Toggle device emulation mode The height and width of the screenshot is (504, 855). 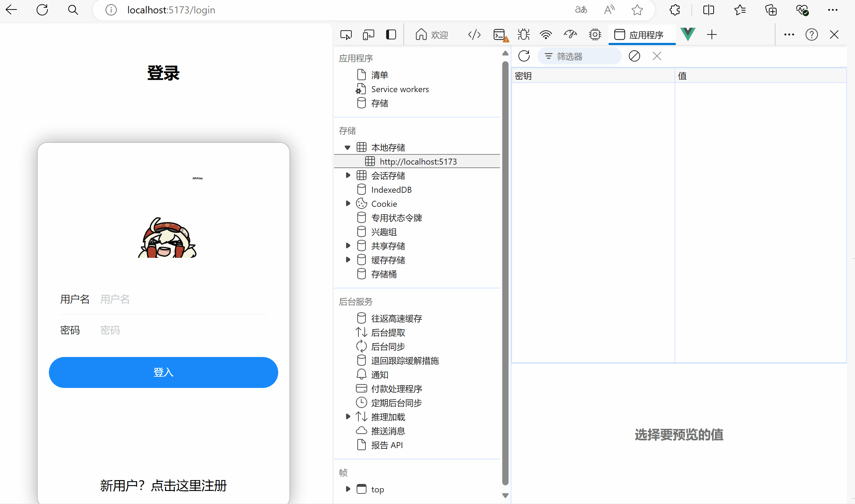368,34
